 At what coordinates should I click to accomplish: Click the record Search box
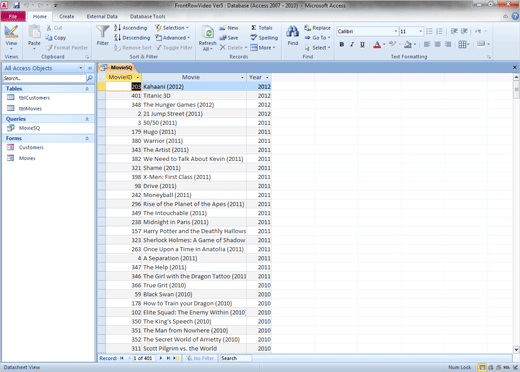tap(236, 358)
